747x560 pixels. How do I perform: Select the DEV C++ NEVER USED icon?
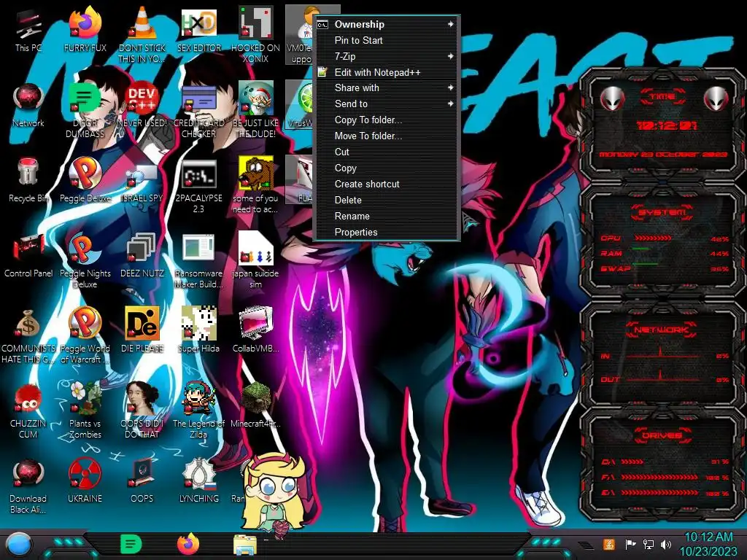click(x=142, y=105)
